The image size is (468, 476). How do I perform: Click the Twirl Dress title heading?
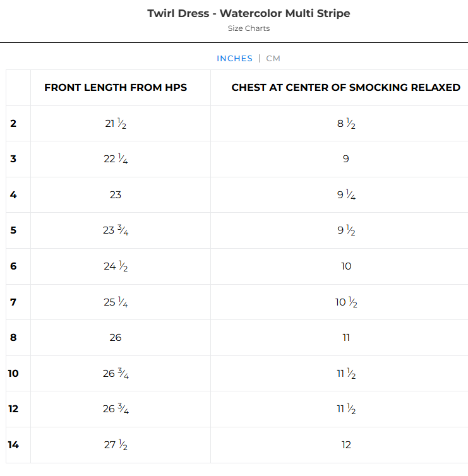point(249,13)
